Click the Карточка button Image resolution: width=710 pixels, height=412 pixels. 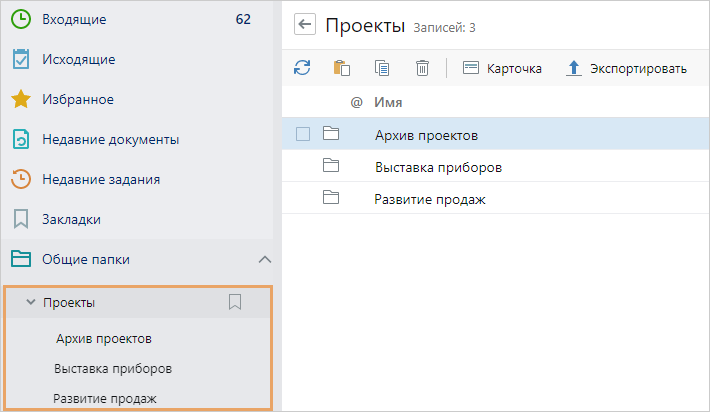coord(502,68)
